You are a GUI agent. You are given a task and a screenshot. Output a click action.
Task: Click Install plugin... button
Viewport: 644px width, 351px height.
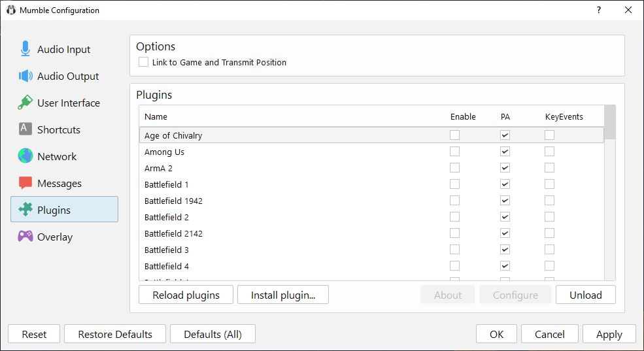click(x=283, y=295)
